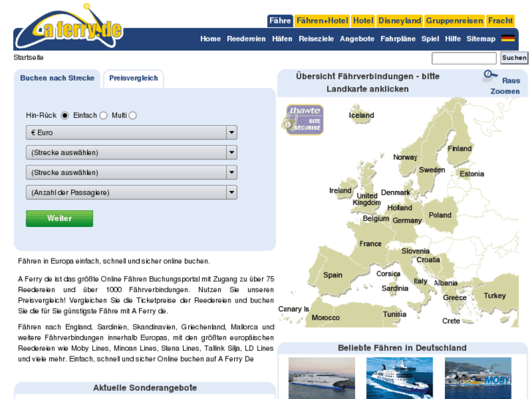Open the Gruppenreisen tab
Screen dimensions: 532x399
coord(454,20)
